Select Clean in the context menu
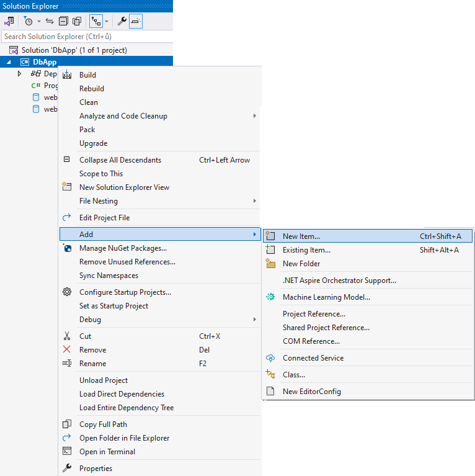The height and width of the screenshot is (476, 475). click(x=160, y=102)
